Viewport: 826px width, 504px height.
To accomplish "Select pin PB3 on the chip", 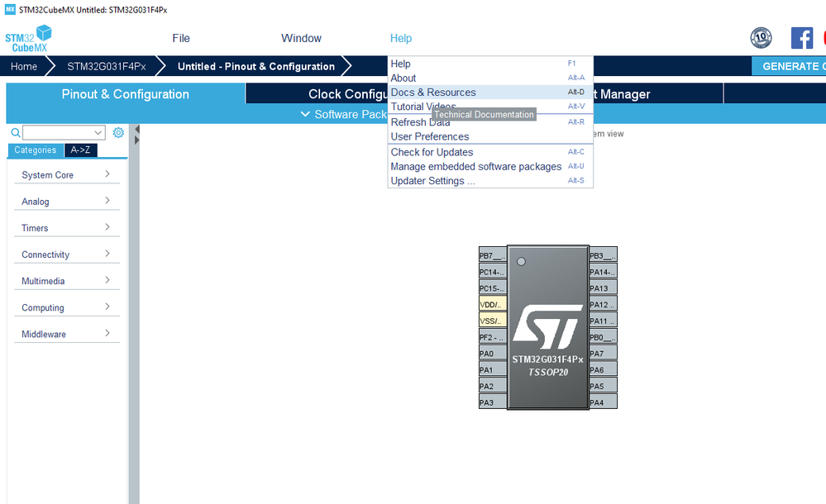I will (603, 255).
